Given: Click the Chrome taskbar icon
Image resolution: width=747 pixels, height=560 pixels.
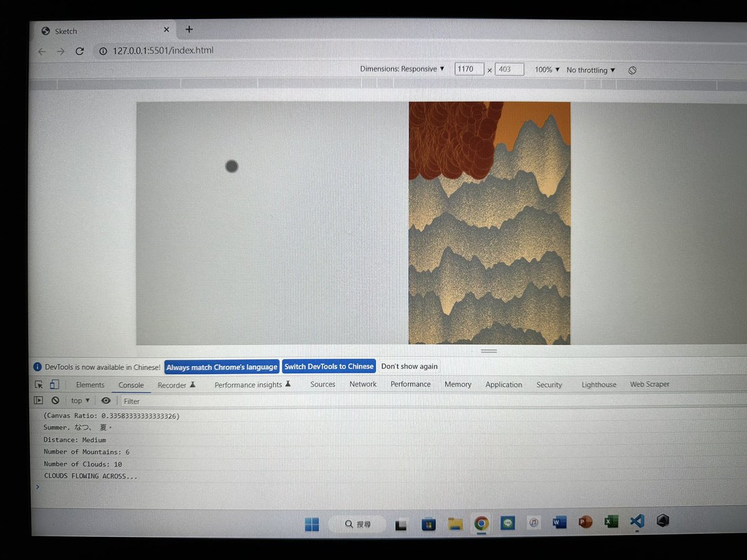Looking at the screenshot, I should [481, 523].
